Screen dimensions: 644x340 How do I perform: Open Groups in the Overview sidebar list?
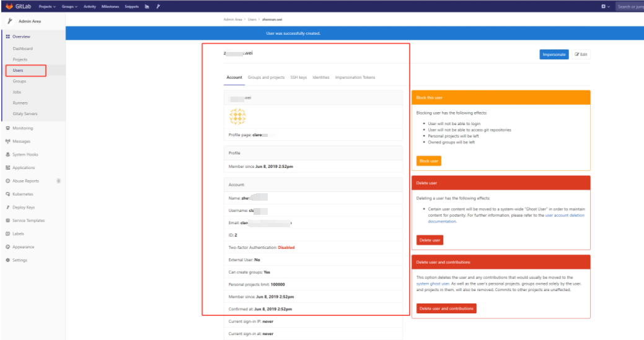click(19, 81)
